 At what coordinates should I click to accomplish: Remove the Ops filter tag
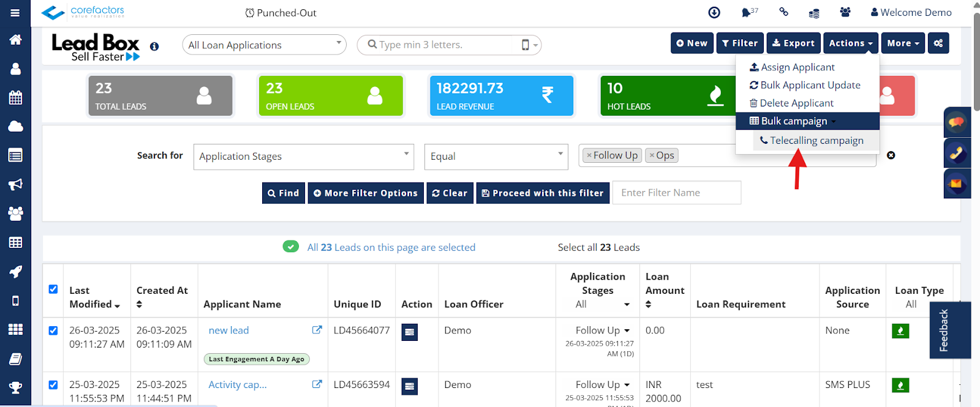point(652,155)
